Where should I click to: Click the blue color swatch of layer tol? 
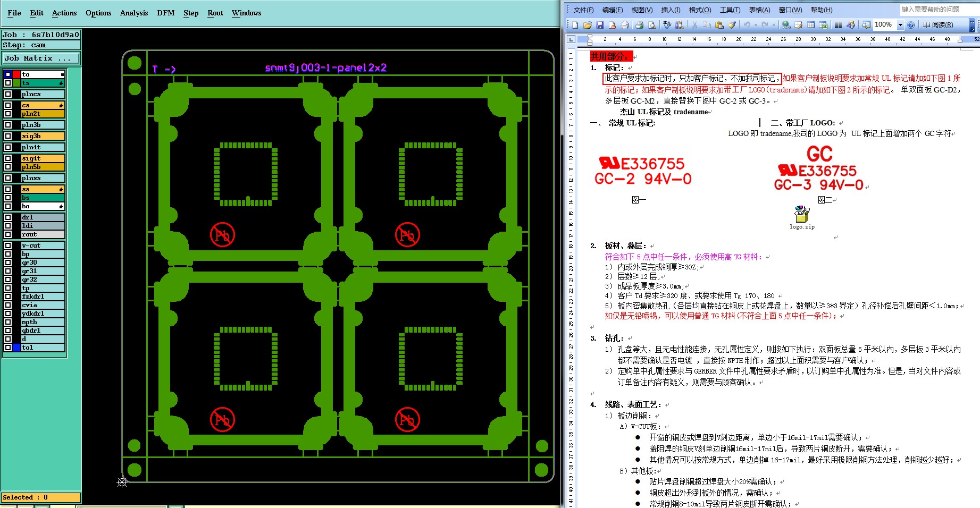[x=16, y=348]
